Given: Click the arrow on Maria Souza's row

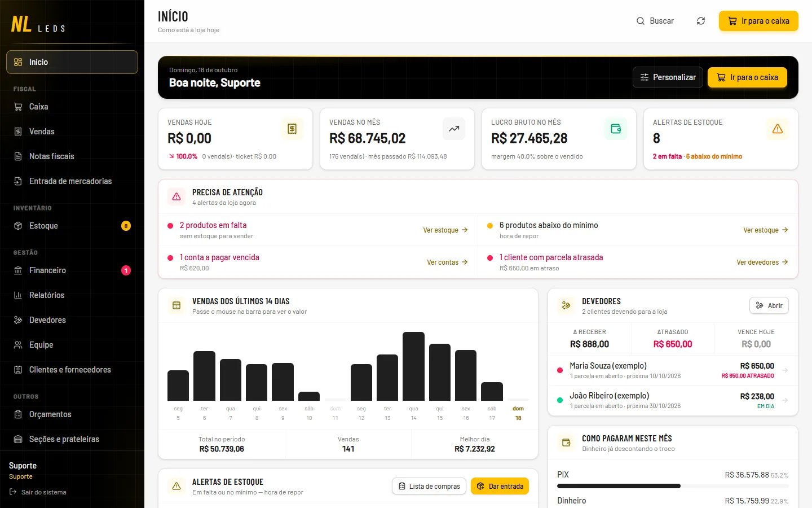Looking at the screenshot, I should pyautogui.click(x=785, y=370).
